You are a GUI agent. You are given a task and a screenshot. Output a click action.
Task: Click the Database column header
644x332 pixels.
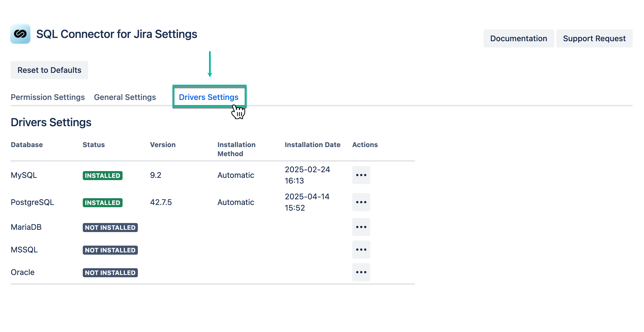click(x=27, y=145)
